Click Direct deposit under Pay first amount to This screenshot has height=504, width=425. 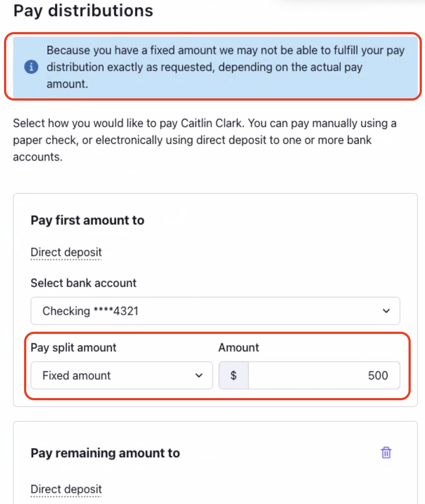point(66,252)
